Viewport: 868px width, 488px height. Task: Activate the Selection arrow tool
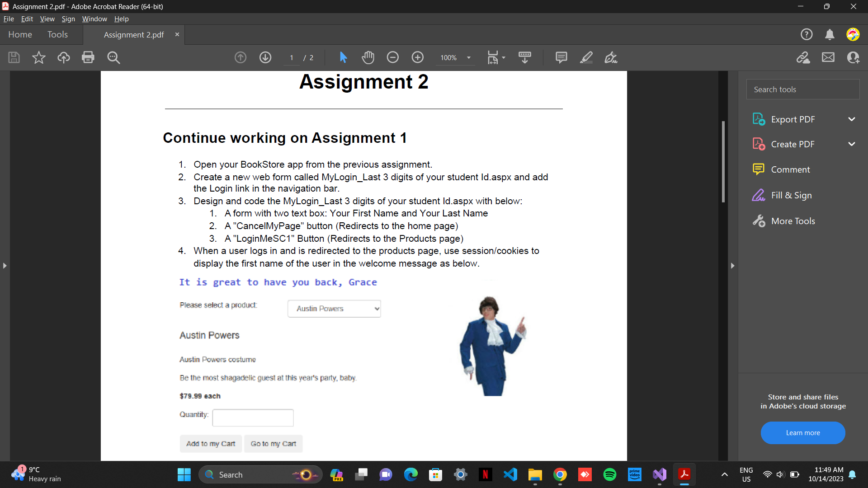coord(343,57)
